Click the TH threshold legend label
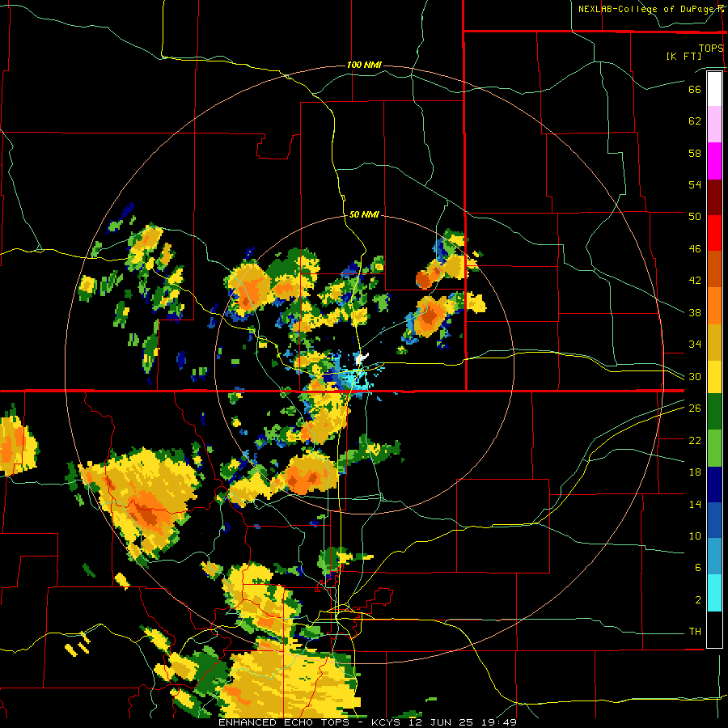The height and width of the screenshot is (728, 728). (x=695, y=632)
